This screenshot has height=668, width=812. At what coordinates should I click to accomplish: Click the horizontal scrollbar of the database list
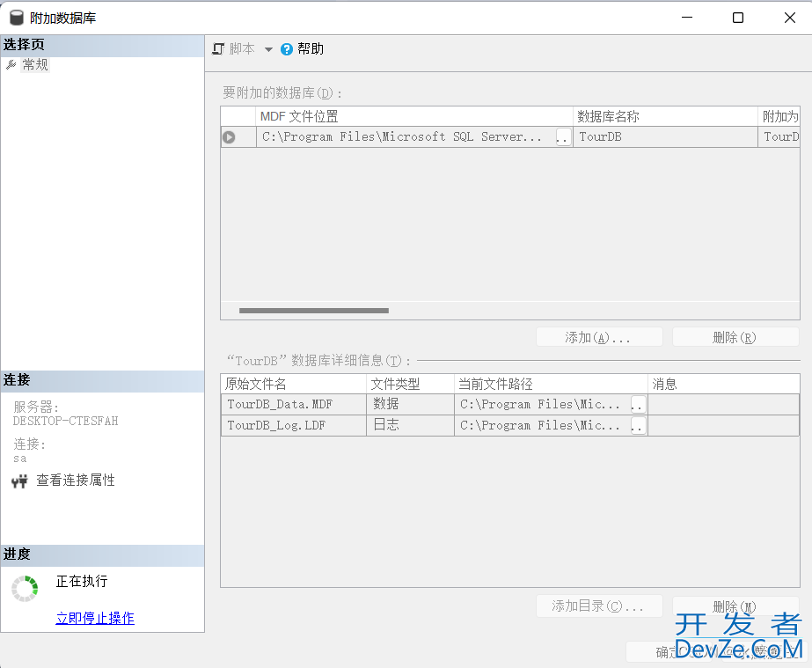pyautogui.click(x=314, y=311)
